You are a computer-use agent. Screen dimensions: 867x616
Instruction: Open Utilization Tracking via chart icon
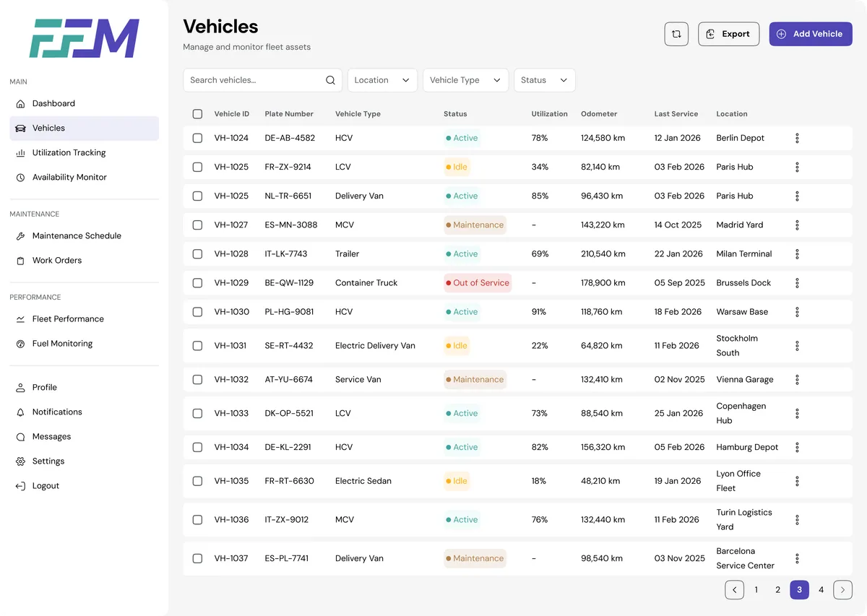pyautogui.click(x=20, y=152)
